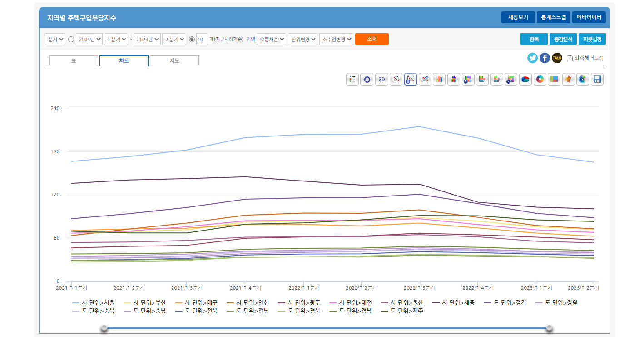The image size is (644, 337).
Task: Select the treemap chart icon
Action: click(554, 79)
